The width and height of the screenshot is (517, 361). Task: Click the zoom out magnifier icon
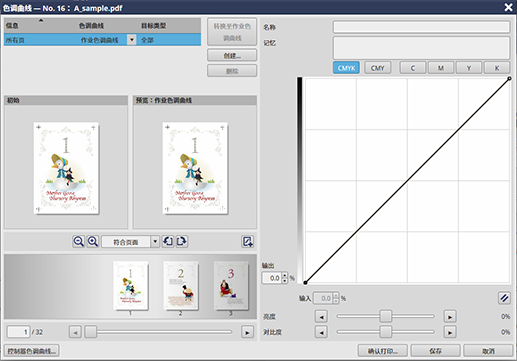[x=79, y=241]
